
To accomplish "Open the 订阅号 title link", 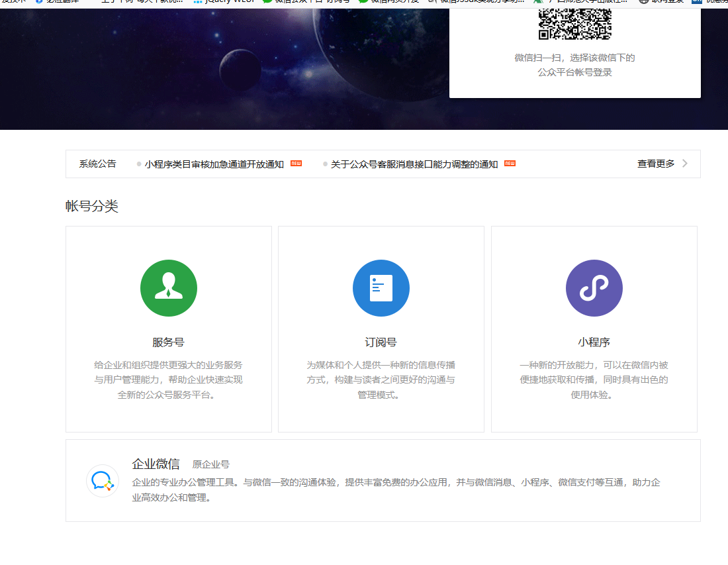I will point(381,342).
